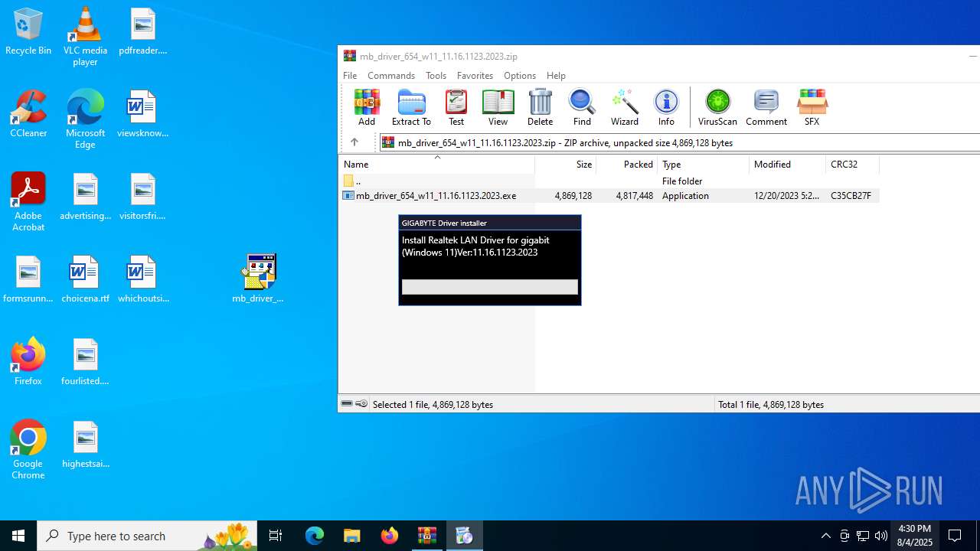This screenshot has width=980, height=551.
Task: Open Firefox from the taskbar
Action: point(390,536)
